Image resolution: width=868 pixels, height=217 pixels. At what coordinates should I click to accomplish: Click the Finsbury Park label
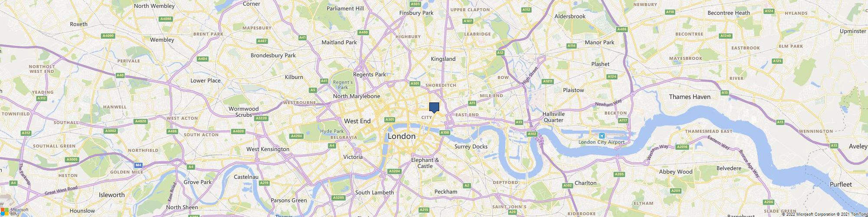point(416,13)
